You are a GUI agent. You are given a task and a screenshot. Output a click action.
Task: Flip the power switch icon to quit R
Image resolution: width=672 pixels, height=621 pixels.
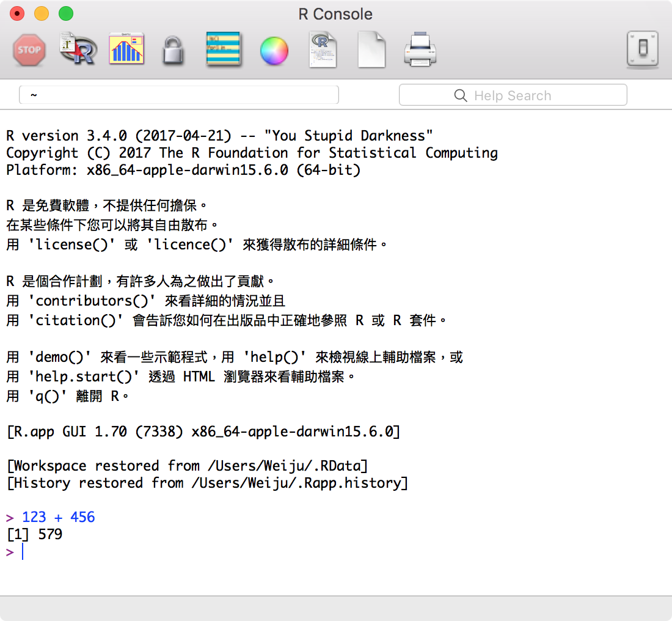642,50
